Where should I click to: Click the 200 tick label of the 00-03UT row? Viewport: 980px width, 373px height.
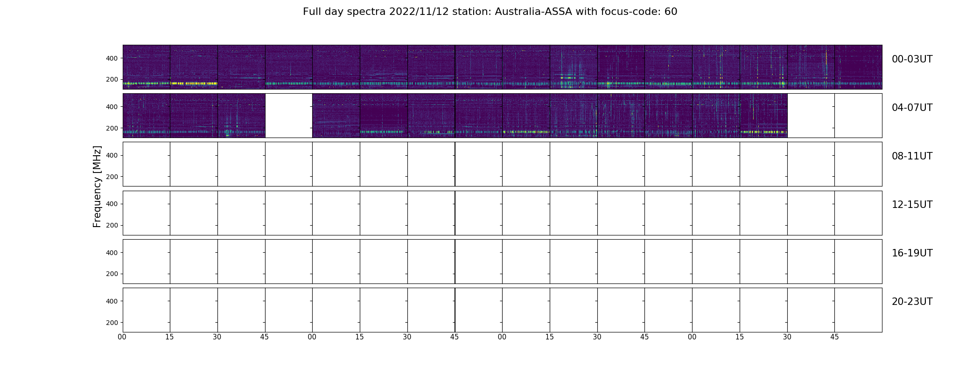tap(112, 79)
